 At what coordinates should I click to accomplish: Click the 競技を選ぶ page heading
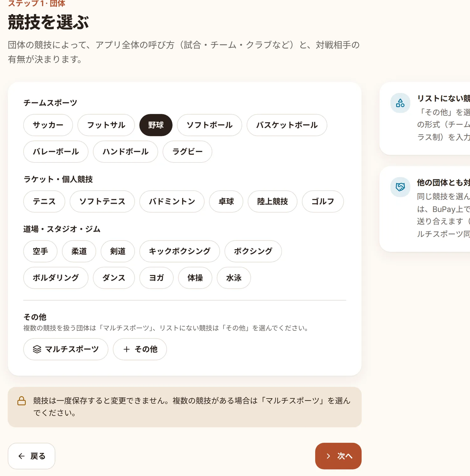(49, 22)
